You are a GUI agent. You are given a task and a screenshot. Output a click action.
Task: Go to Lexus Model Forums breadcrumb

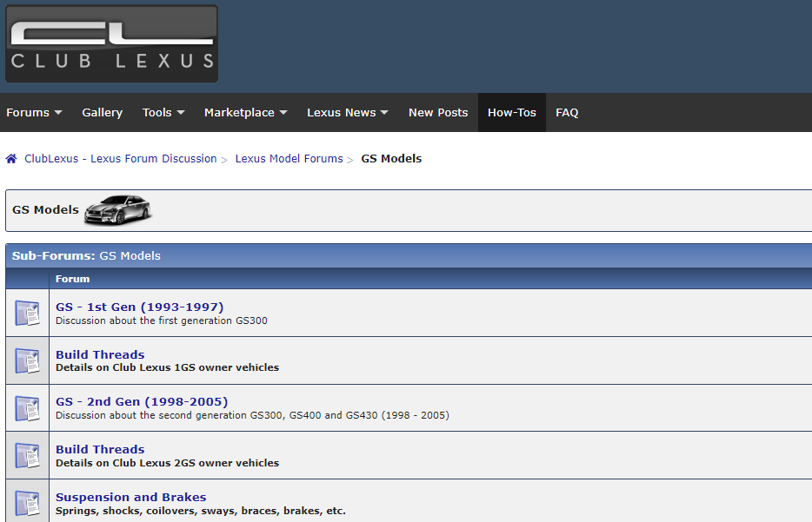point(289,159)
